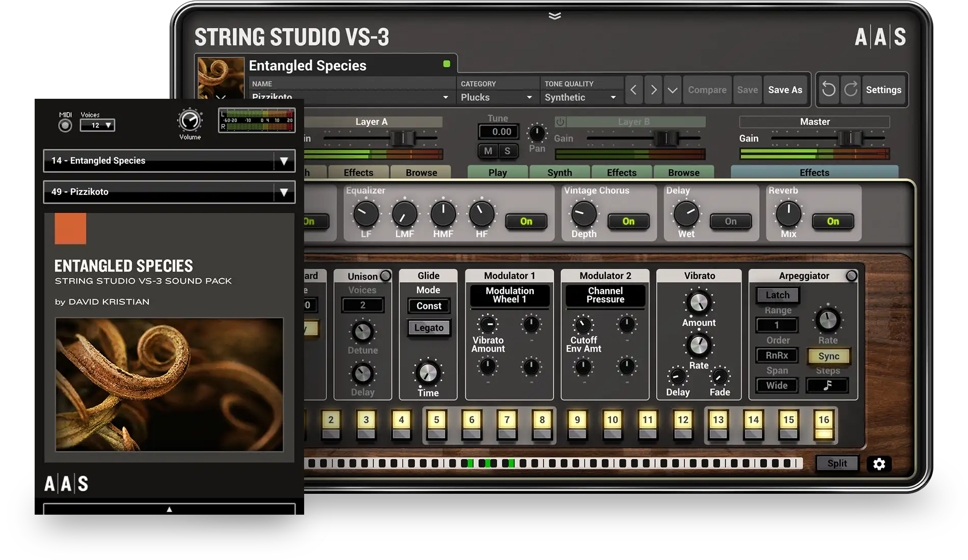The image size is (968, 560).
Task: Toggle the Arpeggiator Latch button
Action: pos(777,295)
